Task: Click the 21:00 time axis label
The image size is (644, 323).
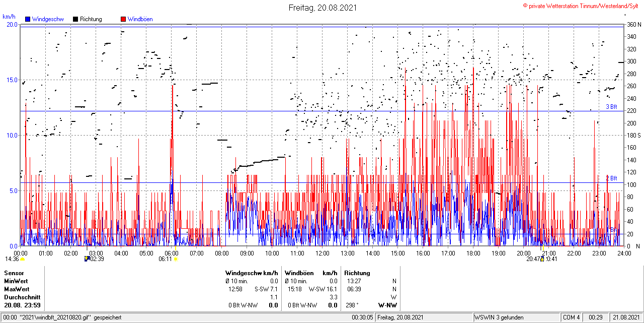Action: coord(549,253)
